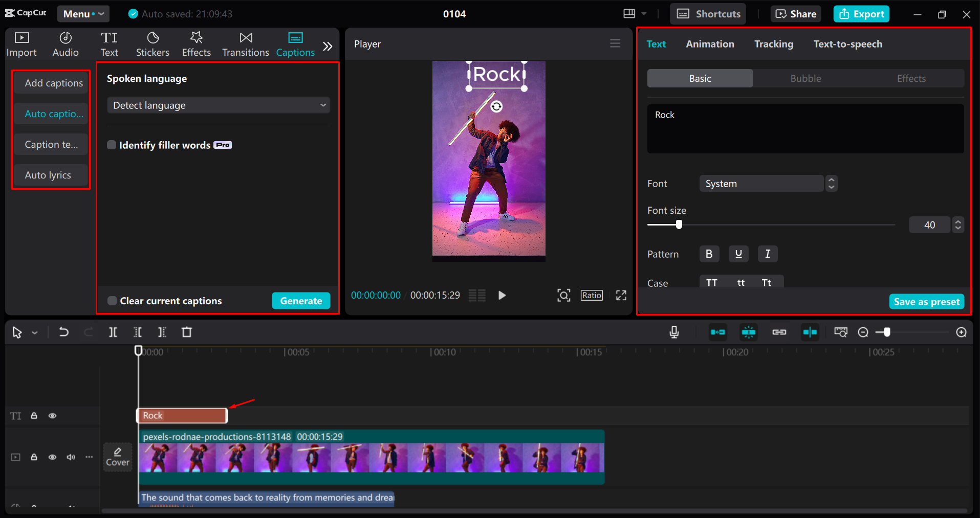980x518 pixels.
Task: Select the link/unlink clips icon
Action: coord(779,332)
